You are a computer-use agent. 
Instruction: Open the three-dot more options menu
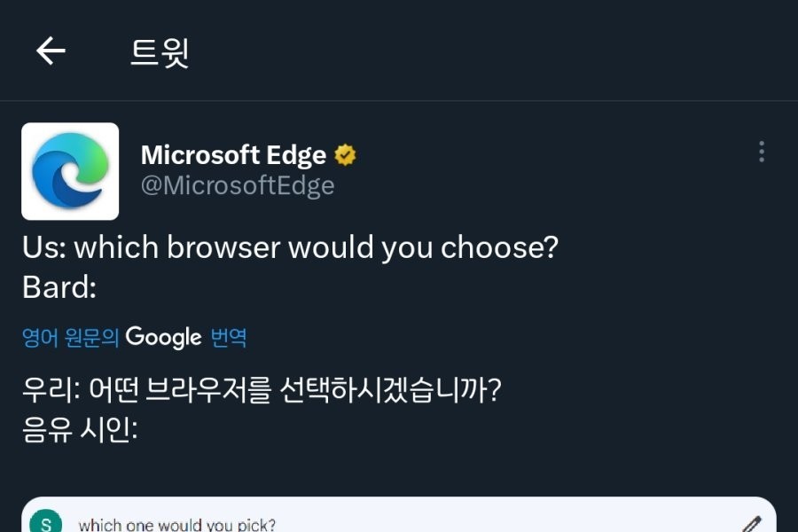761,152
